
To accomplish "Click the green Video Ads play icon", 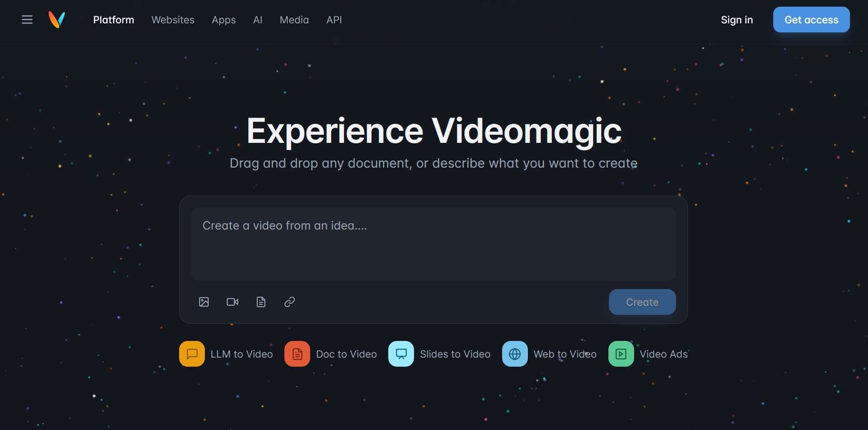I will (x=621, y=354).
